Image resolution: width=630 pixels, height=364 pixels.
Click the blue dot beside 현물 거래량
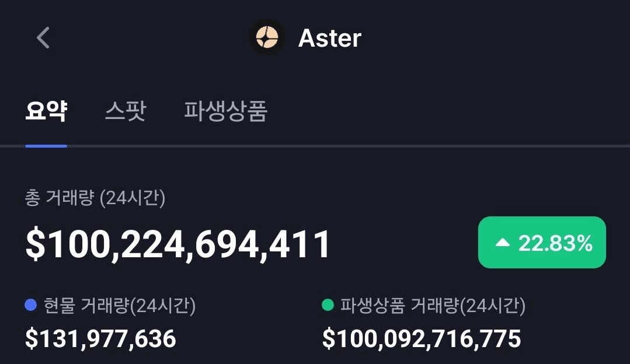click(x=31, y=305)
